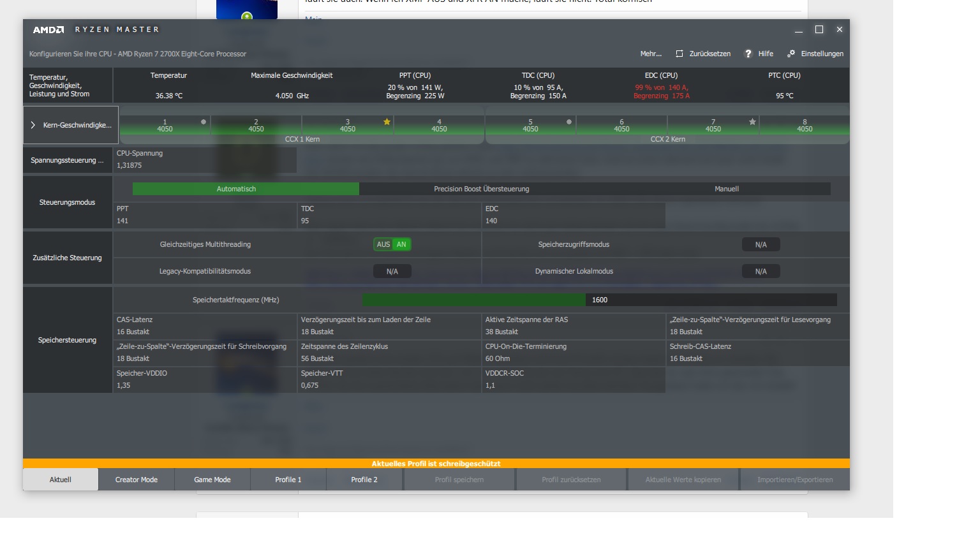Open Hilfe via the question mark icon

(x=748, y=54)
